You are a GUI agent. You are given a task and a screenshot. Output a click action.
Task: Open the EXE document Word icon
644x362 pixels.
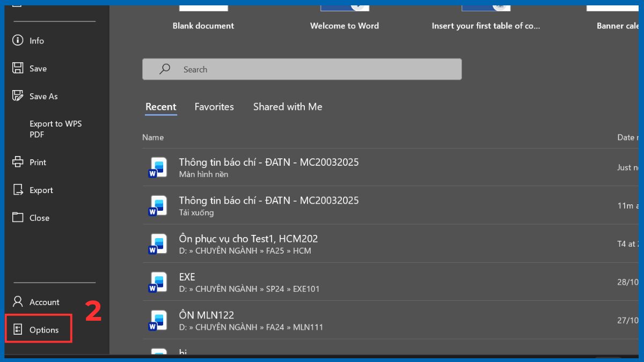(157, 282)
